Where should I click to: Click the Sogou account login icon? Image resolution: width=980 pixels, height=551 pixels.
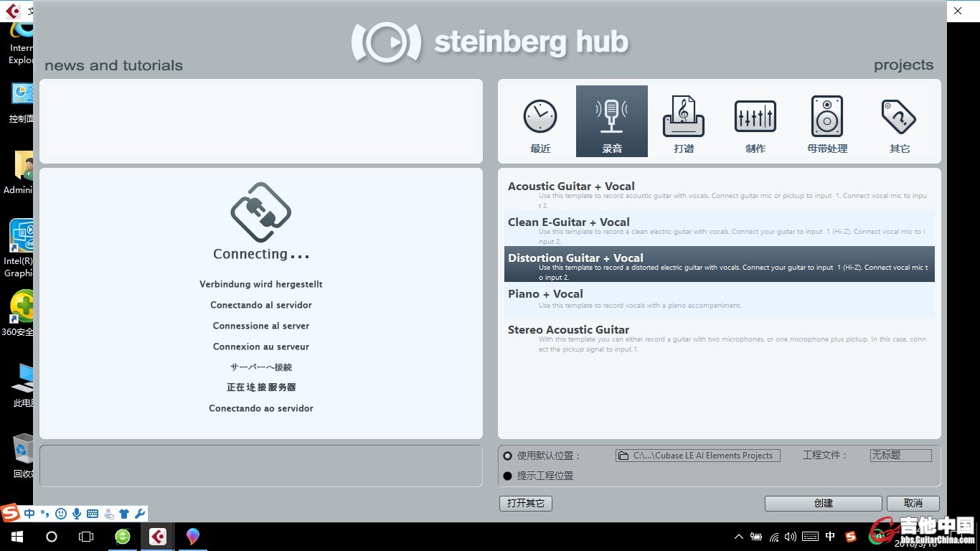(108, 514)
